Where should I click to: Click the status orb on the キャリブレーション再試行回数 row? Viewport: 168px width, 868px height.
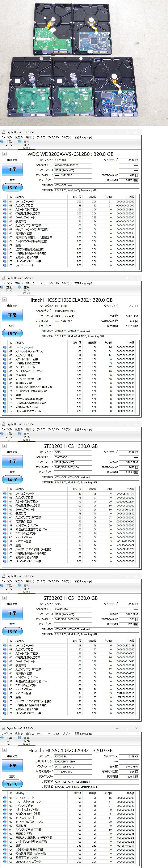click(5, 230)
